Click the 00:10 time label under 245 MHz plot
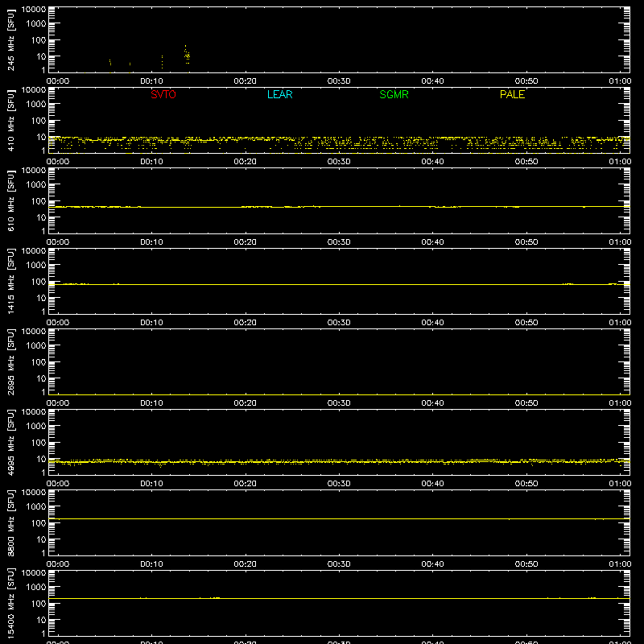The image size is (644, 644). tap(151, 81)
